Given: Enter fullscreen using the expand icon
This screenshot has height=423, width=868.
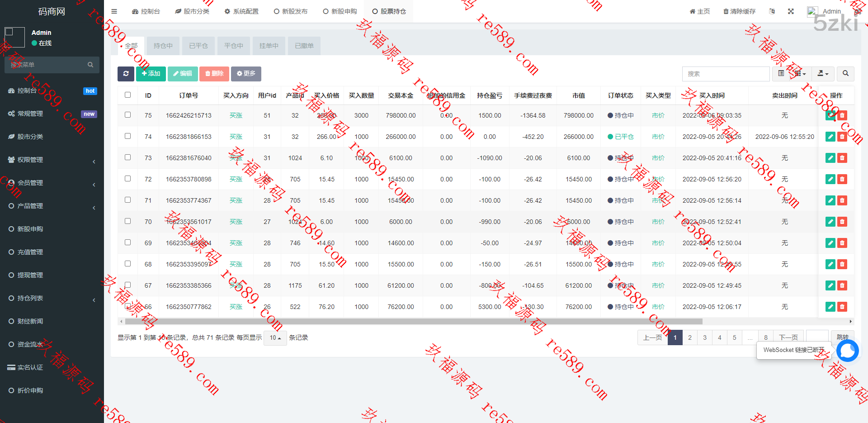Looking at the screenshot, I should click(791, 11).
